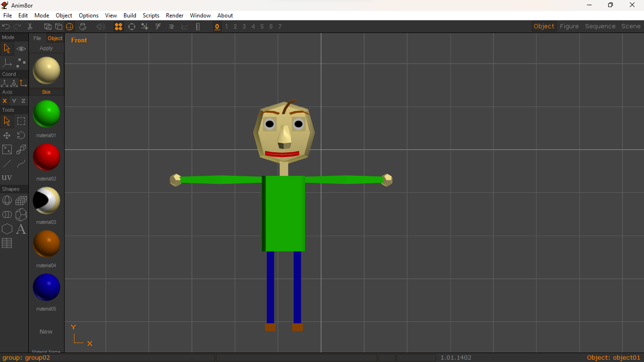
Task: Switch to the Figure editor tab
Action: tap(569, 26)
